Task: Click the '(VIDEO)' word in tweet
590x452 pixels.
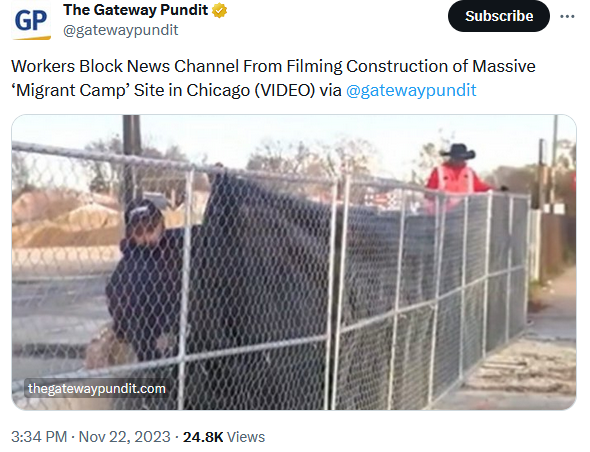Action: pos(284,90)
